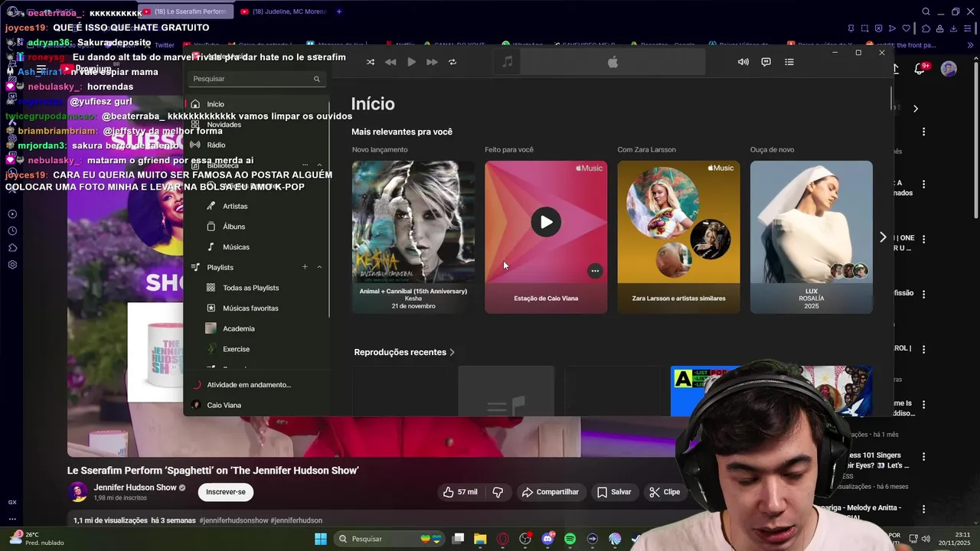Open the LUX album by ROSALÍA
This screenshot has height=551, width=980.
click(811, 237)
